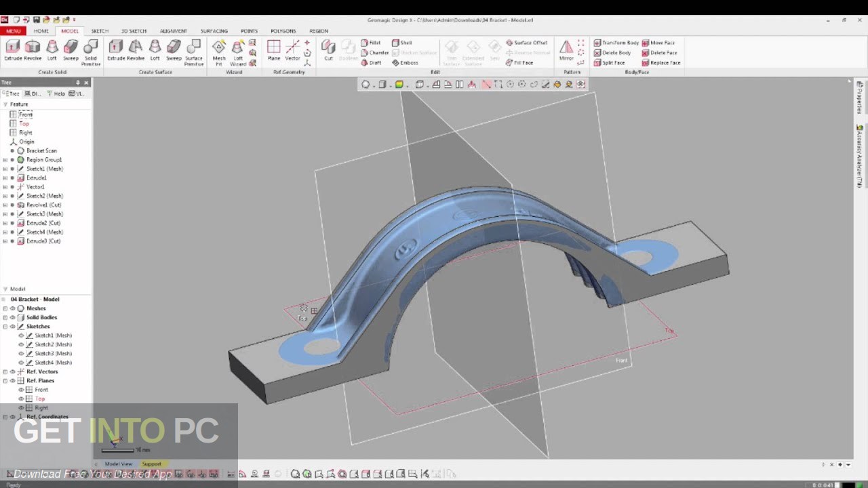Screen dimensions: 868x488
Task: Apply the Chamfer tool
Action: pos(374,53)
